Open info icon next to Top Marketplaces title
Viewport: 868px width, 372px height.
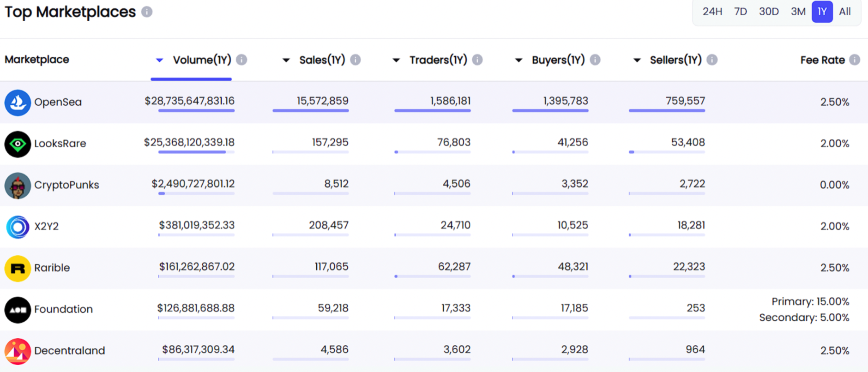click(147, 12)
